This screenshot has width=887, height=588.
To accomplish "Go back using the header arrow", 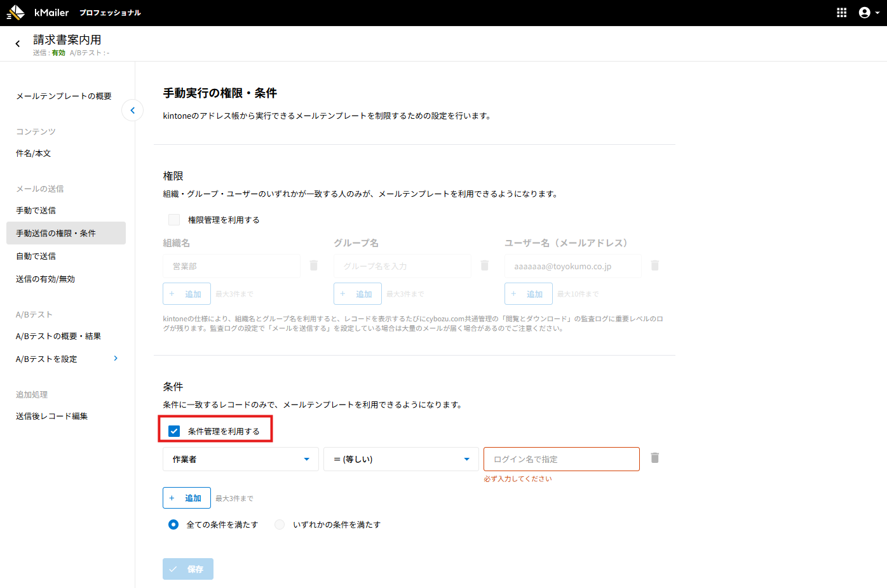I will 18,44.
